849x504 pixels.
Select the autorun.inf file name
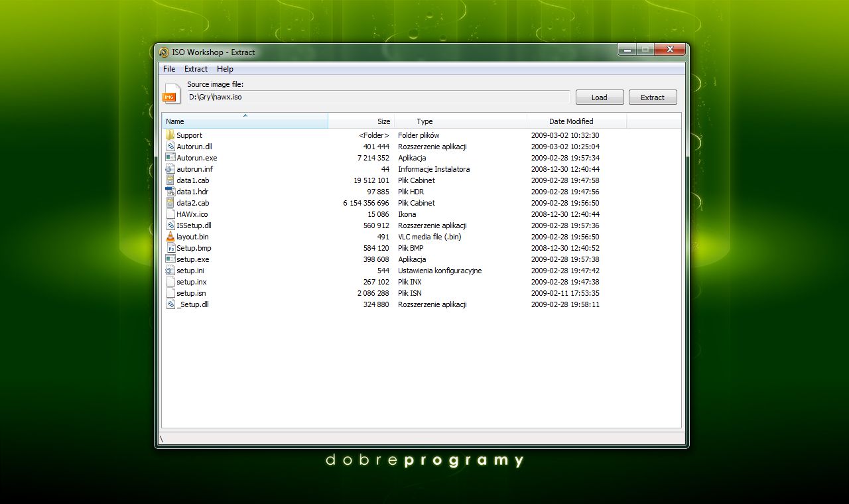click(195, 169)
